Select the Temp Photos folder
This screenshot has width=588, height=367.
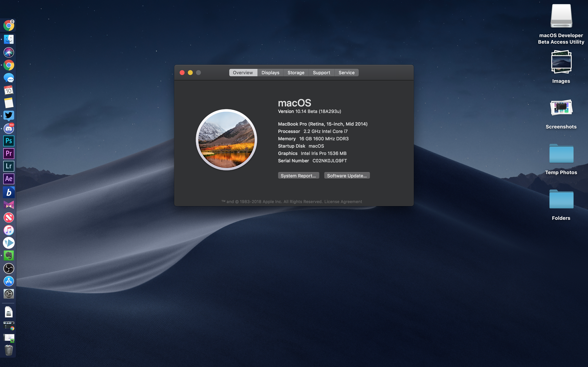pyautogui.click(x=561, y=154)
